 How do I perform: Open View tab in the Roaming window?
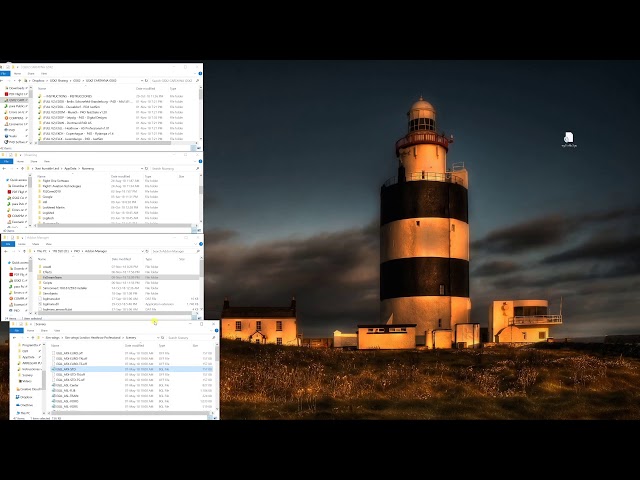[47, 161]
